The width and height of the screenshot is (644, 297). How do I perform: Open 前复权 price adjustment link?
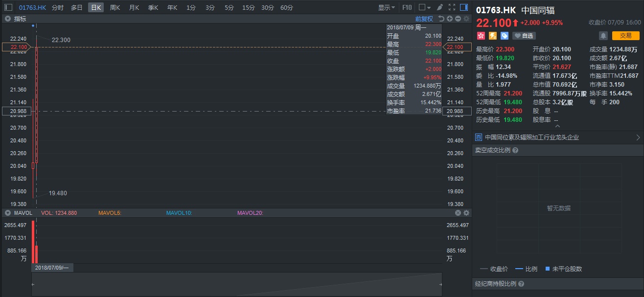pos(424,19)
